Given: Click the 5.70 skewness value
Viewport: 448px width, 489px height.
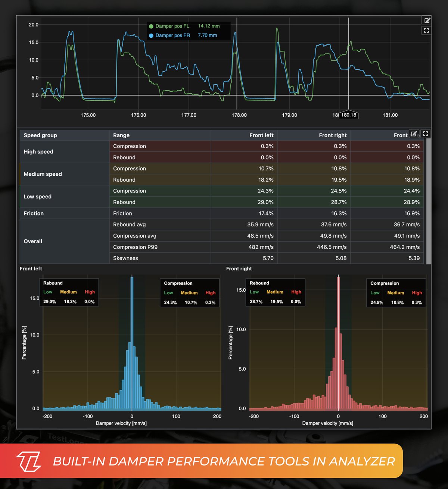Looking at the screenshot, I should tap(268, 258).
